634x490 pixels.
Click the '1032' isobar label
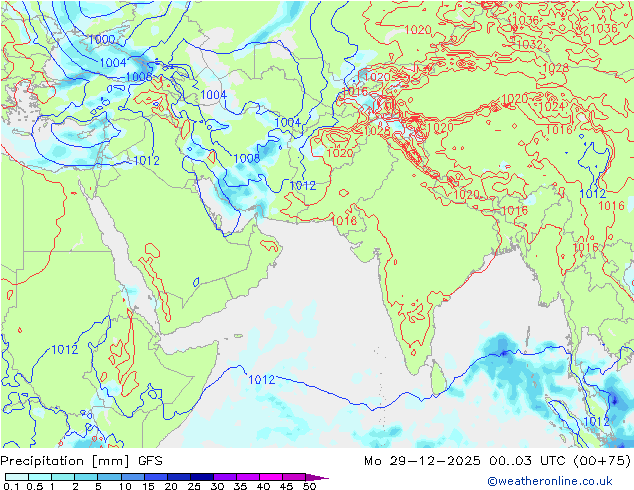tap(530, 44)
